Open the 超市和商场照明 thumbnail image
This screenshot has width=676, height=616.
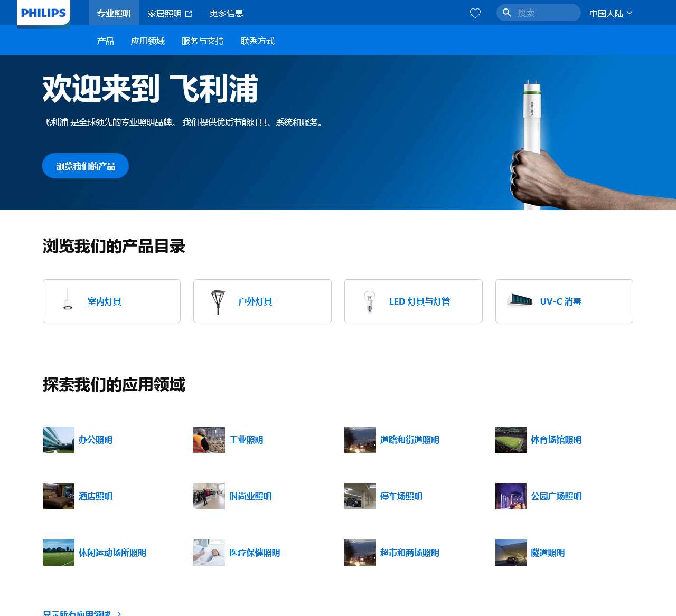[x=360, y=553]
